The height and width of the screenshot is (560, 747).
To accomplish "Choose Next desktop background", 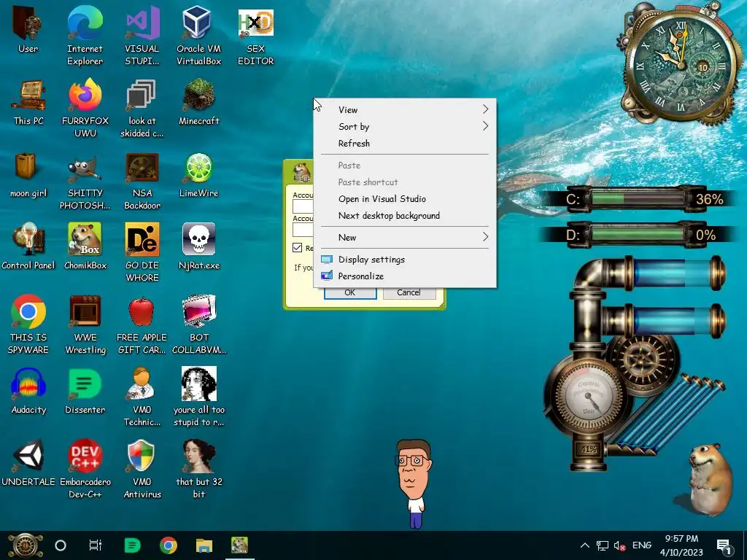I will coord(404,215).
